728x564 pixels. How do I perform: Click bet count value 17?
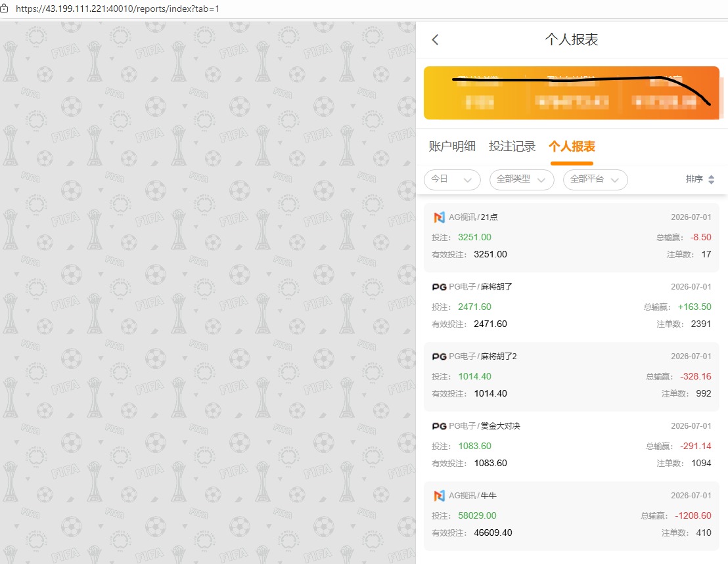706,255
